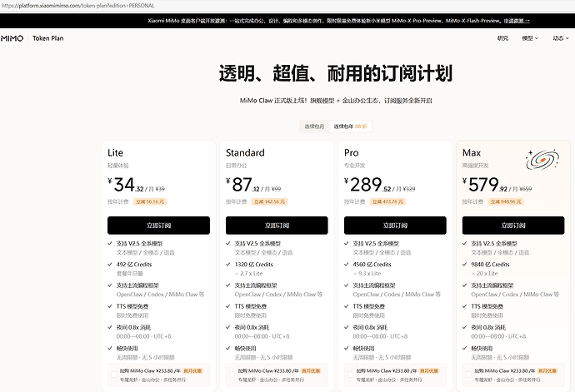Click the Lite price ¥34.32 per month
Screen dimensions: 575x392
[x=136, y=185]
